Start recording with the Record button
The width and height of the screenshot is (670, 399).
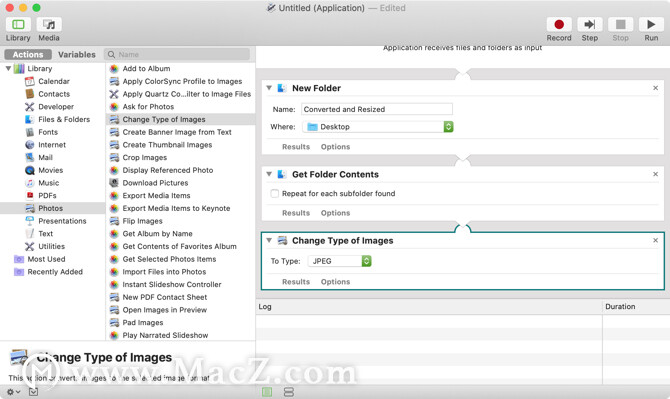coord(559,25)
